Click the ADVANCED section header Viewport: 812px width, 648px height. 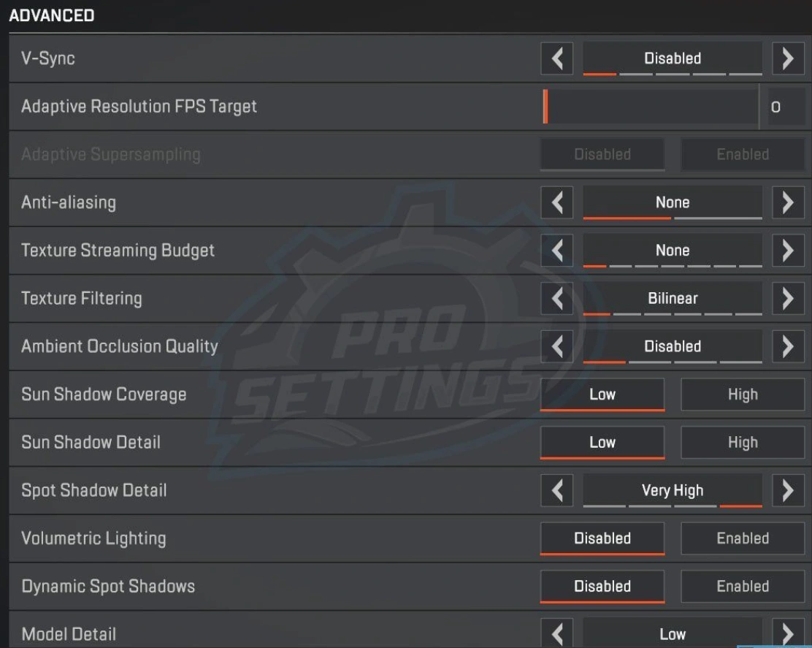pos(52,15)
